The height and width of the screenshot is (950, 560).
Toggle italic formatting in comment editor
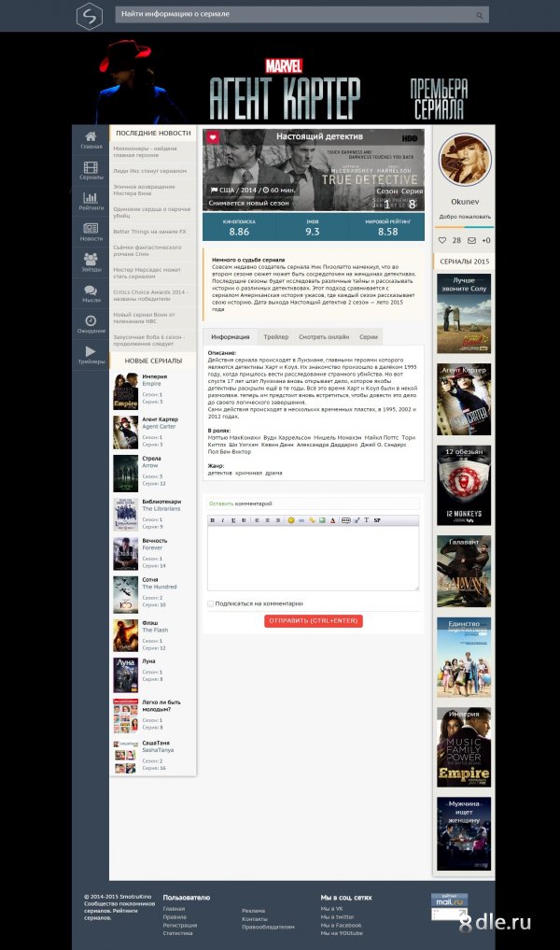coord(222,520)
